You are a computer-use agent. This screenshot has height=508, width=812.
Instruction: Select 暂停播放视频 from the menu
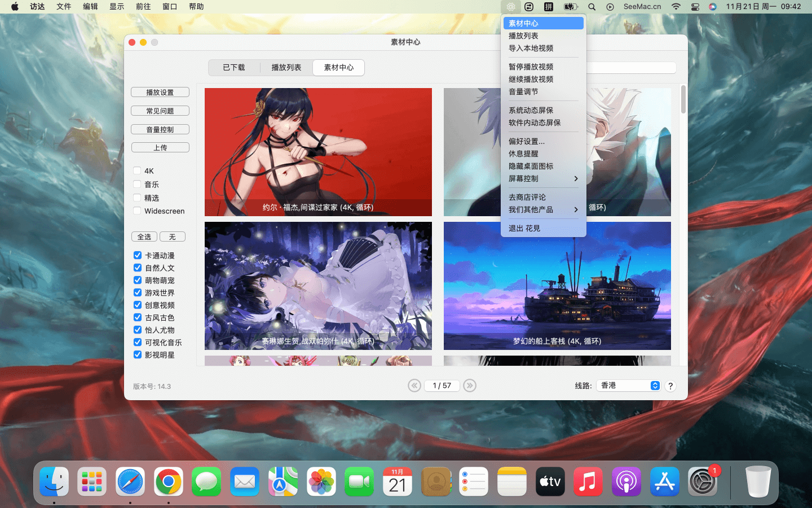[x=531, y=67]
